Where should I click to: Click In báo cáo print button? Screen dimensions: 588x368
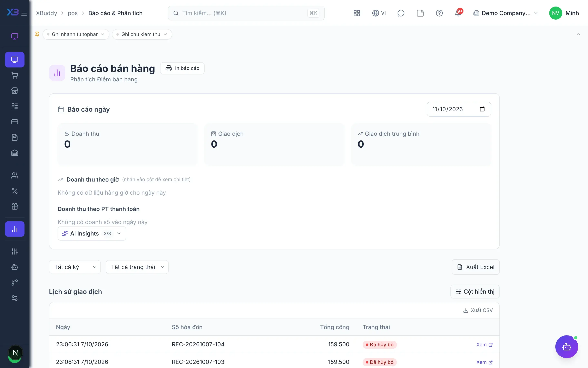tap(182, 68)
